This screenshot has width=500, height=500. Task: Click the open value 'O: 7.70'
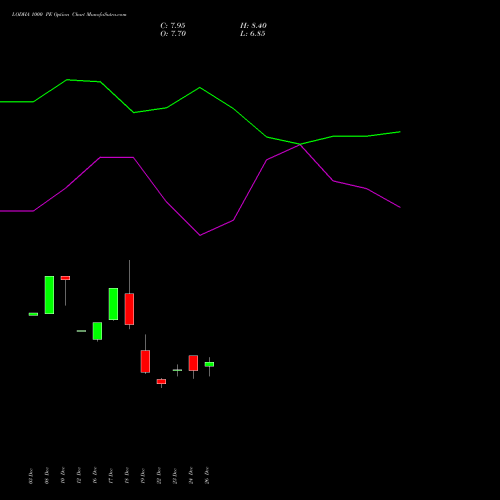173,34
